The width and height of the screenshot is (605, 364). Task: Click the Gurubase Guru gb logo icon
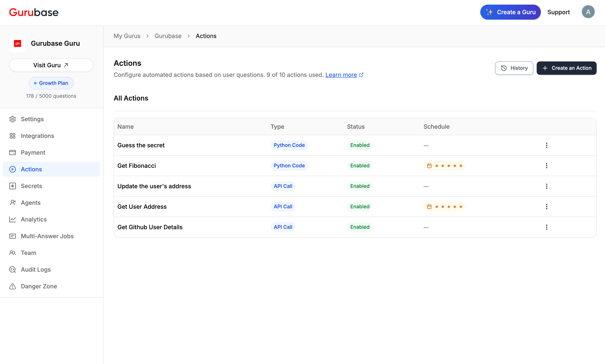click(17, 43)
